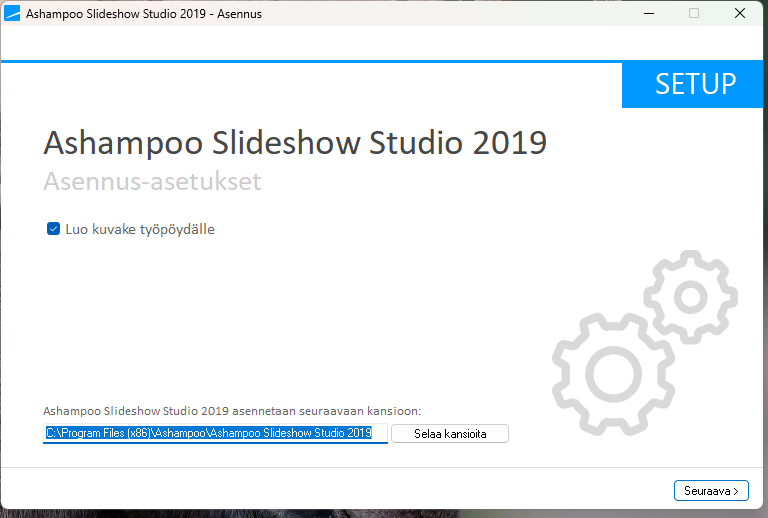Minimize the Asennus installer window

tap(649, 13)
